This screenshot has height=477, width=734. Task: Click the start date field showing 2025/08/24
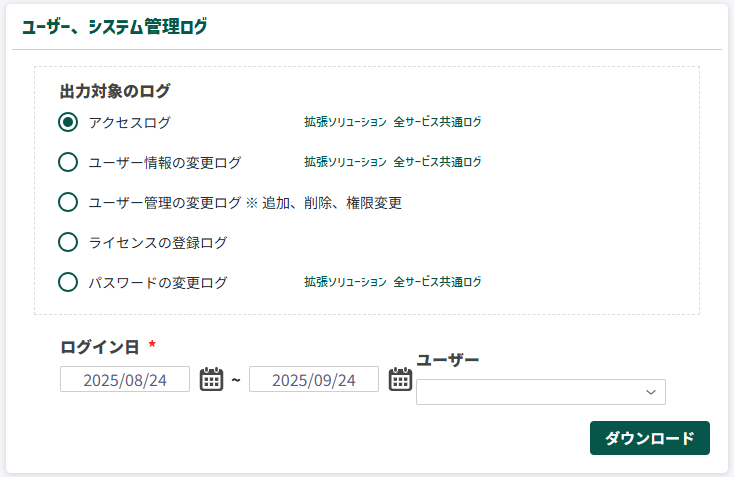[125, 380]
